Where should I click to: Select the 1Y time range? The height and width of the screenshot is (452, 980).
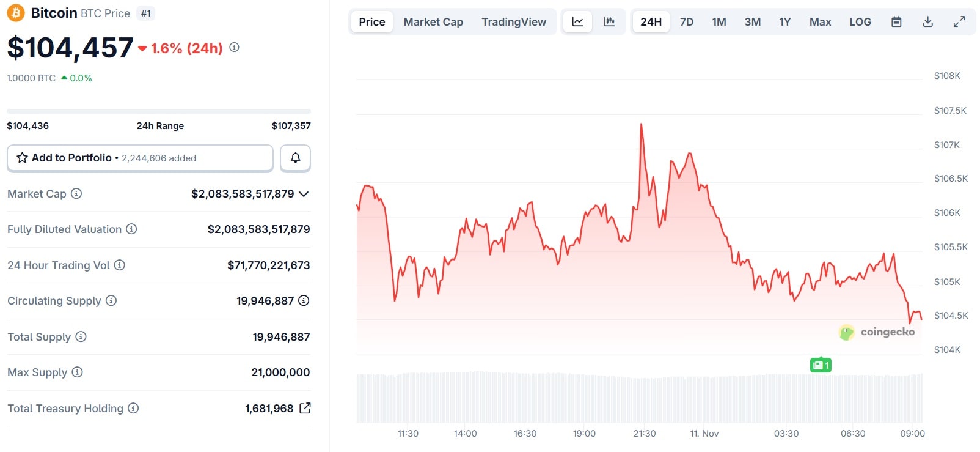point(784,22)
